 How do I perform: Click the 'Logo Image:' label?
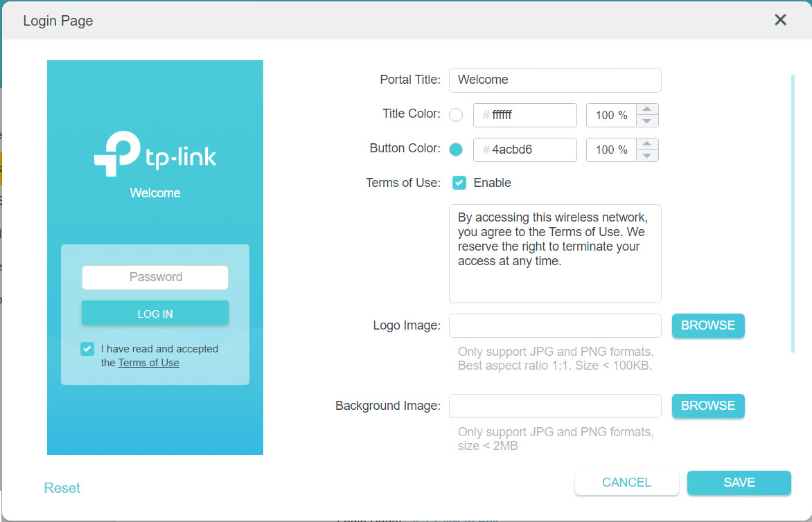click(x=407, y=325)
